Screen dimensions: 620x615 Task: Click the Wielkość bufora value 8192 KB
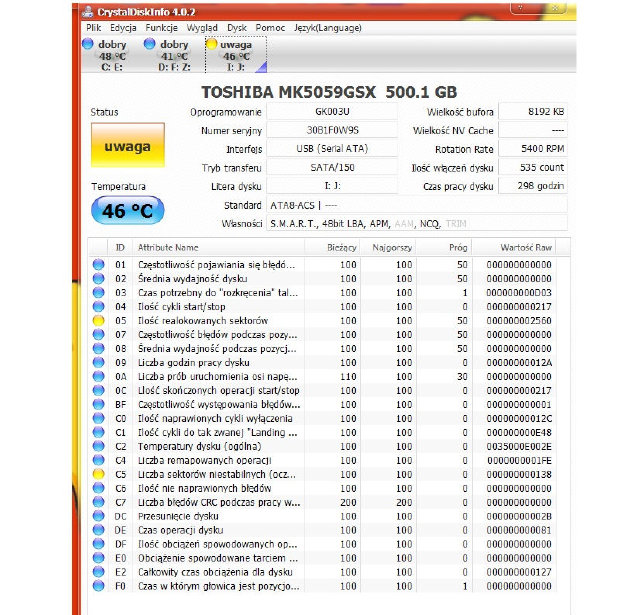[533, 112]
